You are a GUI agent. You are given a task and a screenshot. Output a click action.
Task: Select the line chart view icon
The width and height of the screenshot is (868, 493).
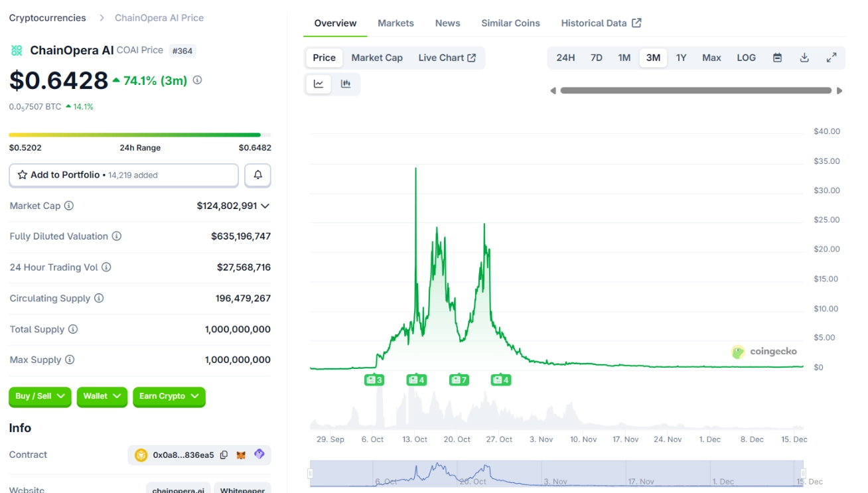pyautogui.click(x=319, y=84)
